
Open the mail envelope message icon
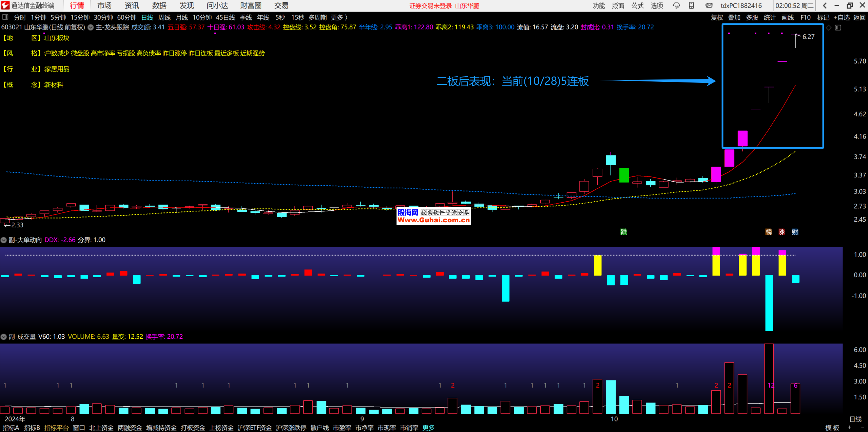[709, 5]
